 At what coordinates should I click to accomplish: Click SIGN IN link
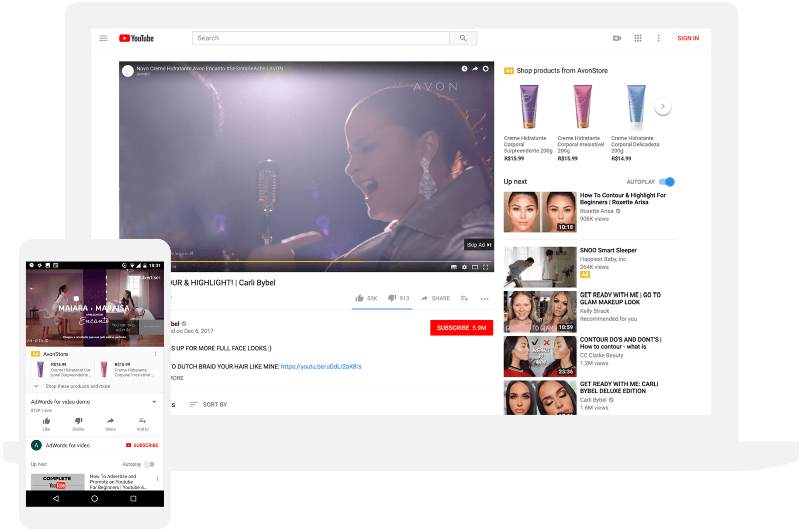coord(688,38)
